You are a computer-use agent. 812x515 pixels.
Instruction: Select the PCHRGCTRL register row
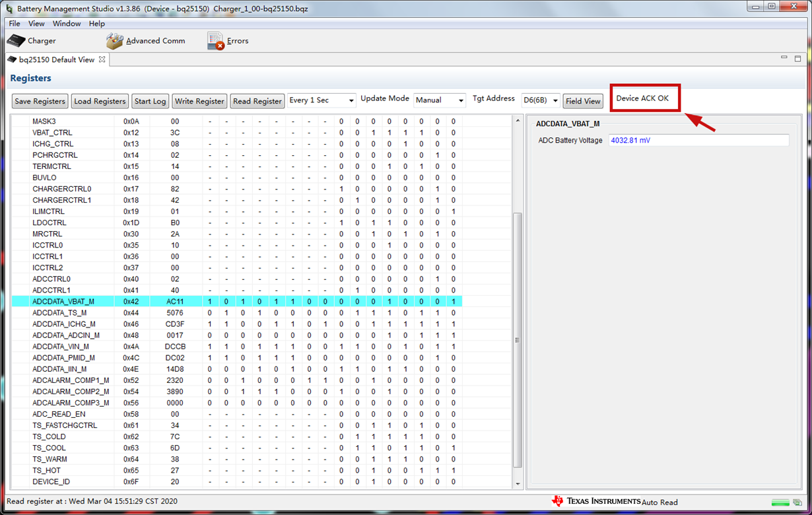pyautogui.click(x=236, y=155)
